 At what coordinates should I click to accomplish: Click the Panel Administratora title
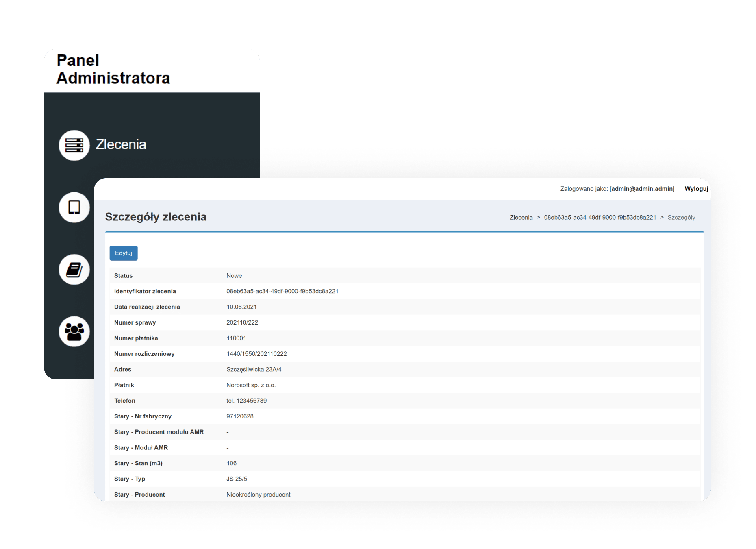(x=113, y=69)
